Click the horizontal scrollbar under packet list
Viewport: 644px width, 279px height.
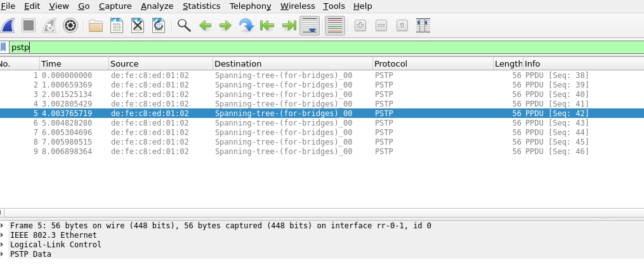pos(317,212)
